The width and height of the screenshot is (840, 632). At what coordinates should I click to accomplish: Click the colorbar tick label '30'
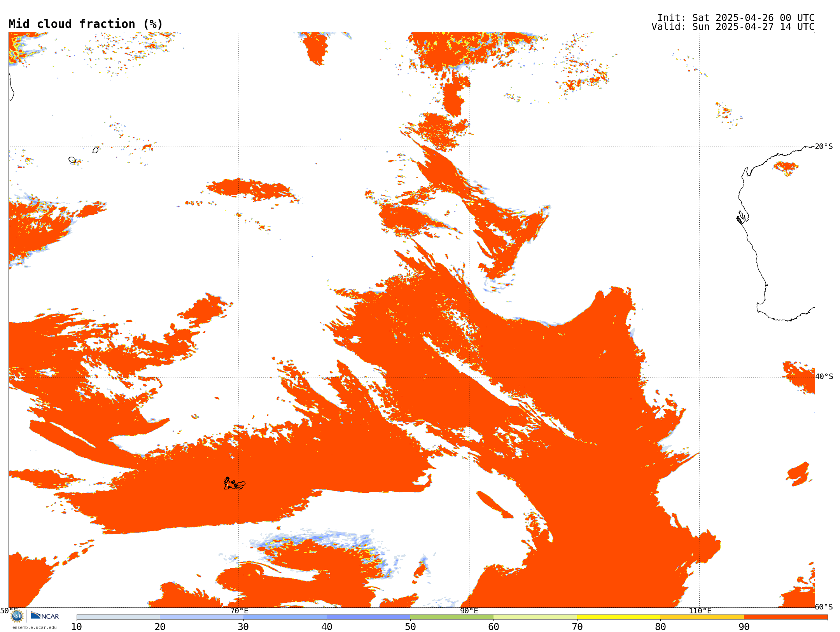tap(243, 627)
